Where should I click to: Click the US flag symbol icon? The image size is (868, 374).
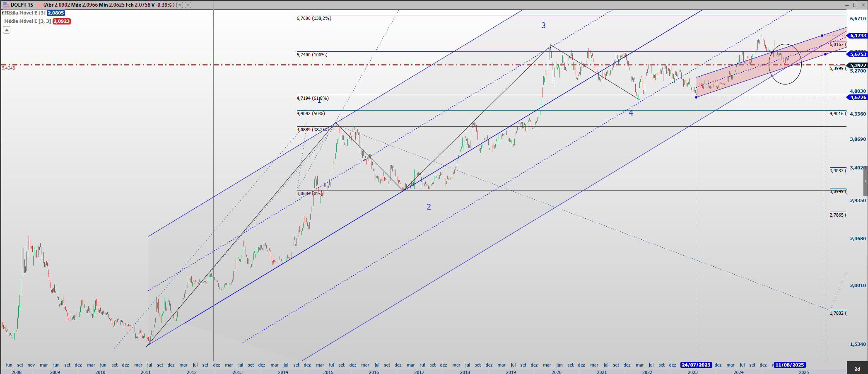pos(6,5)
